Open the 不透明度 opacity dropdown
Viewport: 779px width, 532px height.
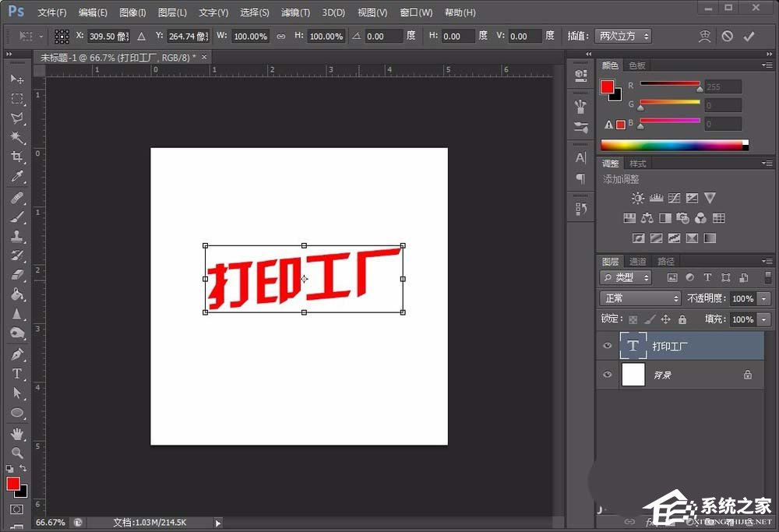click(763, 298)
